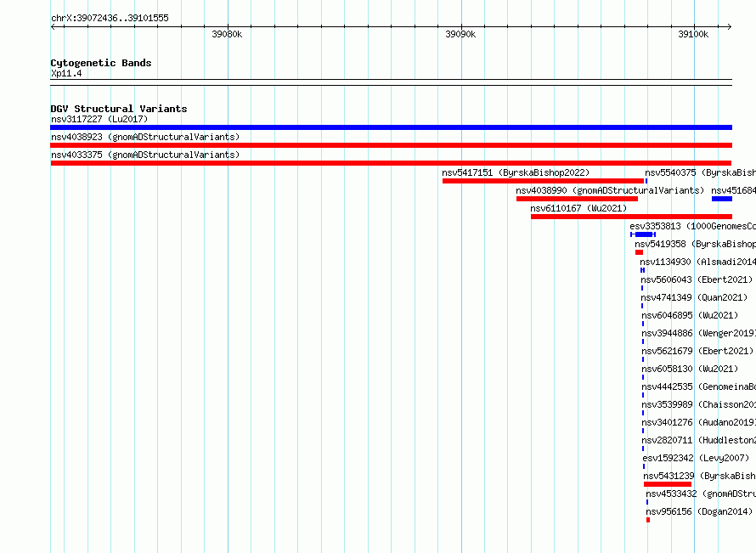This screenshot has width=756, height=553.
Task: Open nsv4741349 (Quan2021) label
Action: pyautogui.click(x=694, y=297)
